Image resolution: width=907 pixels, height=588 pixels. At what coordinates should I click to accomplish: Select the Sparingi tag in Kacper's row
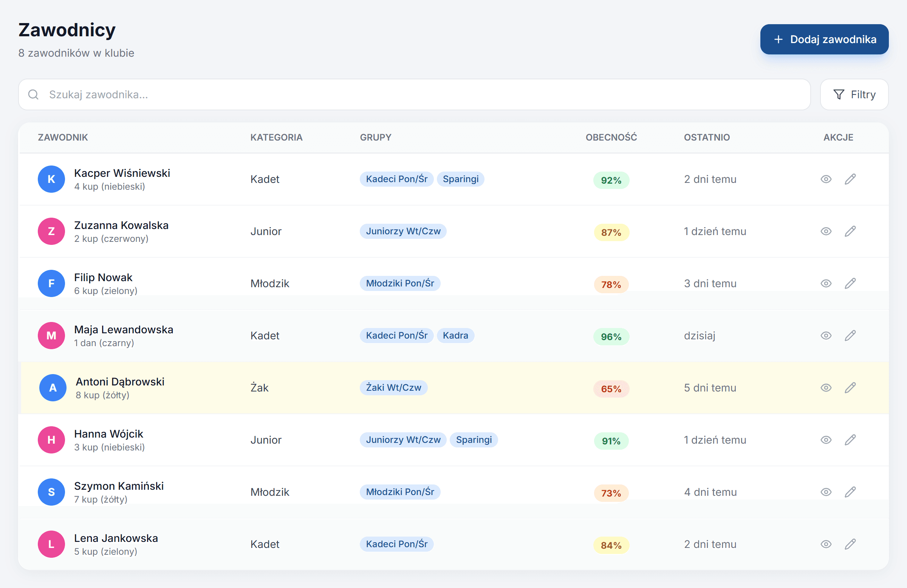tap(460, 179)
